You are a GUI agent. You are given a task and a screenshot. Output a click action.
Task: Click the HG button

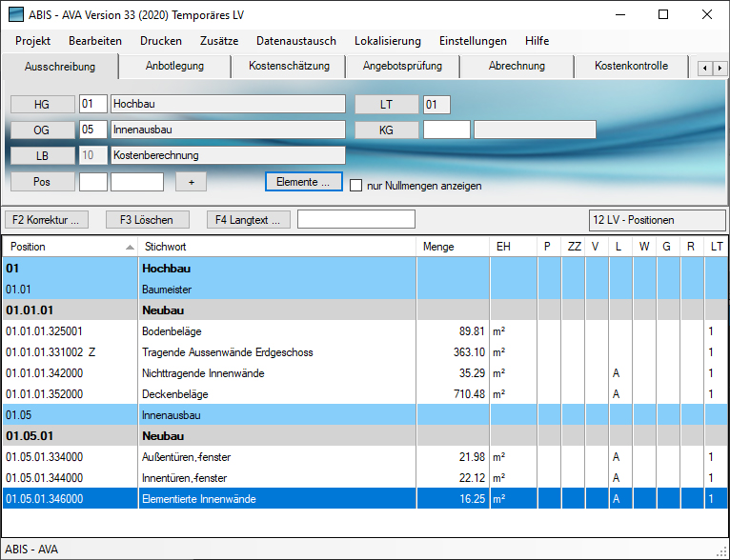coord(42,104)
